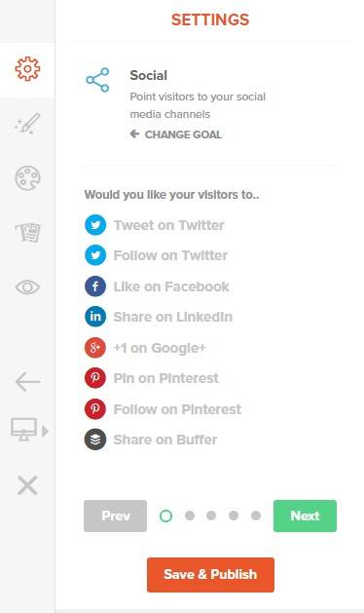
Task: Select Share on LinkedIn option
Action: click(159, 317)
